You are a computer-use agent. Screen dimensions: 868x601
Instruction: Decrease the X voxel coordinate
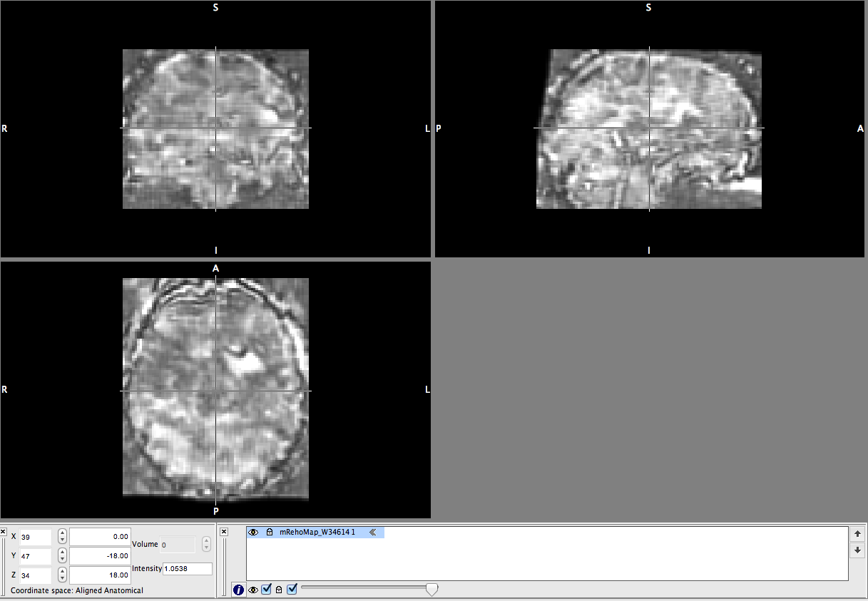click(x=62, y=540)
